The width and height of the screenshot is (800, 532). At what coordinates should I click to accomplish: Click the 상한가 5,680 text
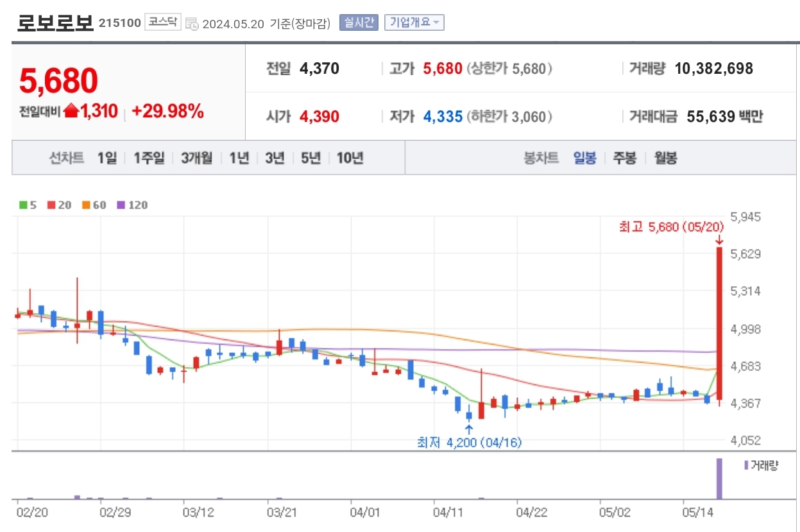(x=510, y=69)
